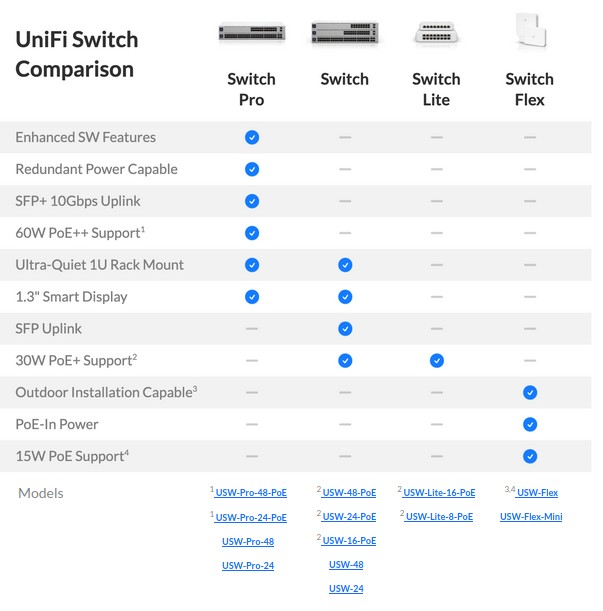Open the USW-Lite-16-PoE model link
The image size is (603, 611).
439,493
